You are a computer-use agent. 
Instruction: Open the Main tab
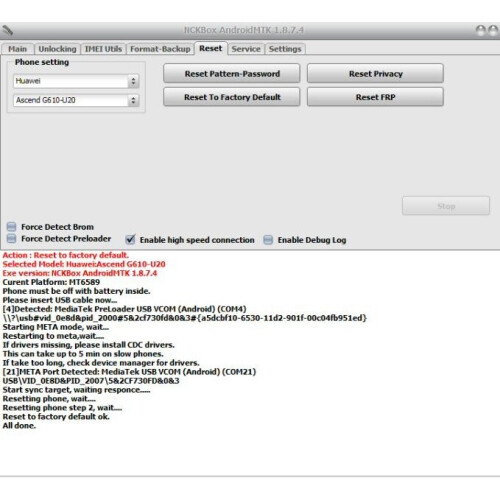click(17, 49)
